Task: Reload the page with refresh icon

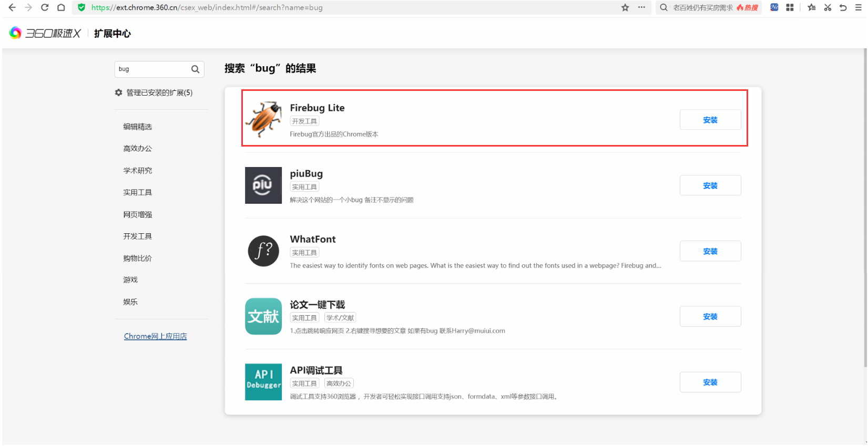Action: (45, 7)
